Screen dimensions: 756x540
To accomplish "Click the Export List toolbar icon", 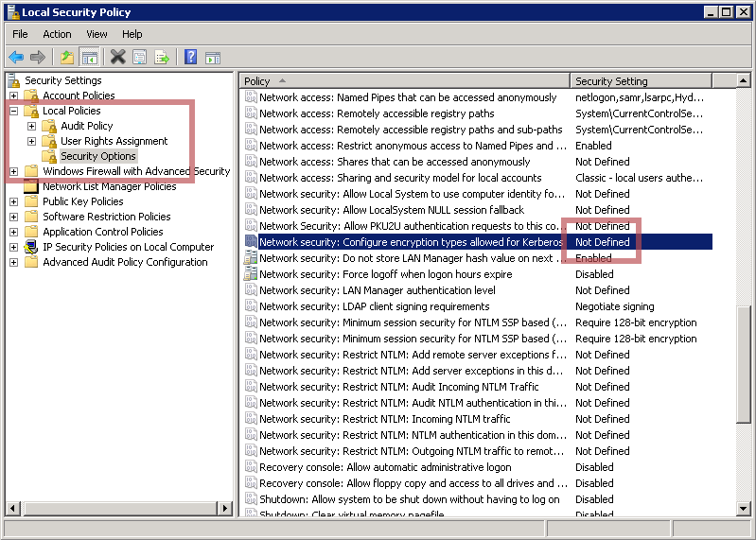I will [162, 58].
